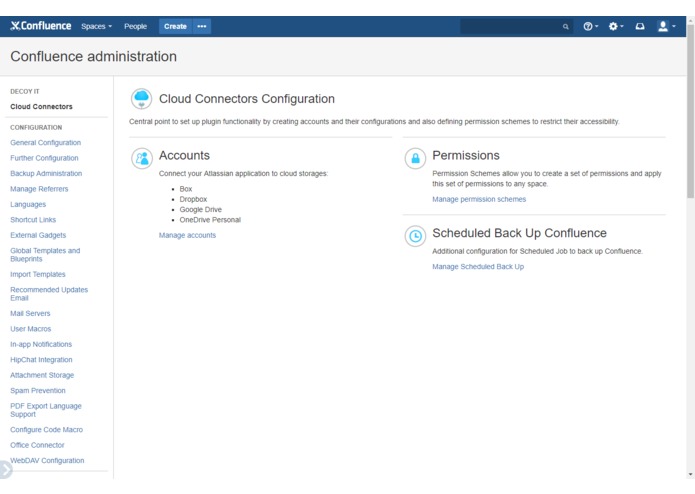Open Mail Servers

(x=30, y=313)
